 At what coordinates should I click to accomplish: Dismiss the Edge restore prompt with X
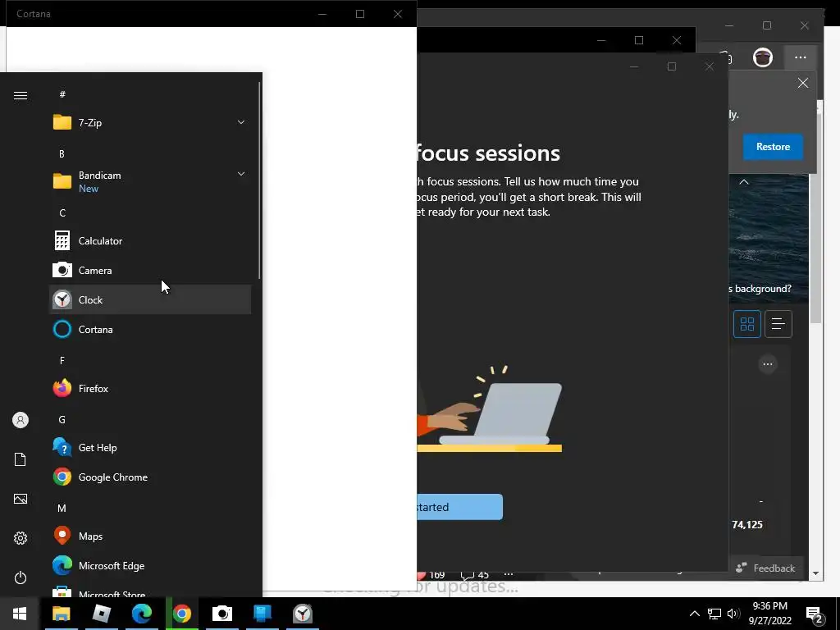(802, 83)
